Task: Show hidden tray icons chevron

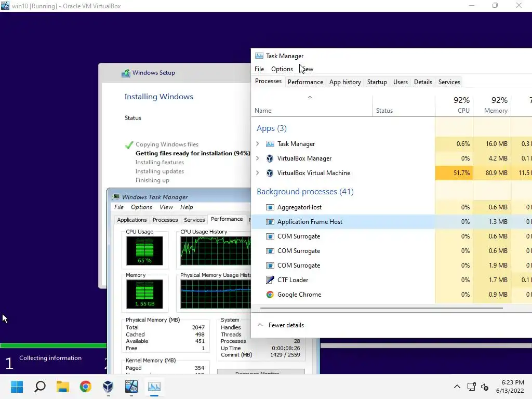Action: (x=457, y=387)
